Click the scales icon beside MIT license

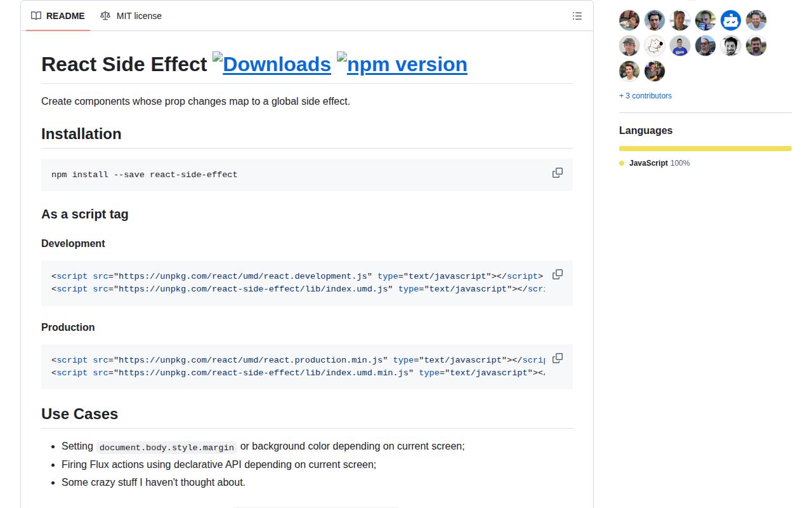click(105, 16)
